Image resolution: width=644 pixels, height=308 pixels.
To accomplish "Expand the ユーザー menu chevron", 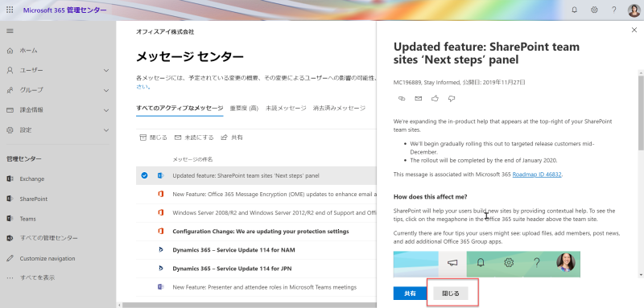I will click(x=106, y=71).
